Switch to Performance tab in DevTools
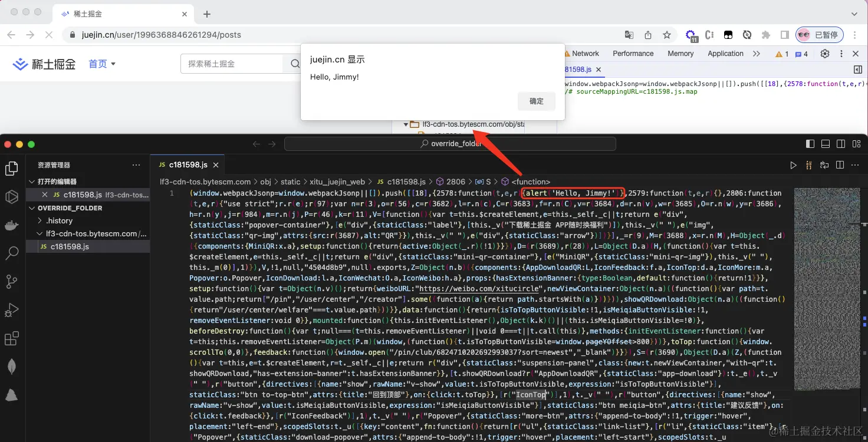 click(633, 53)
